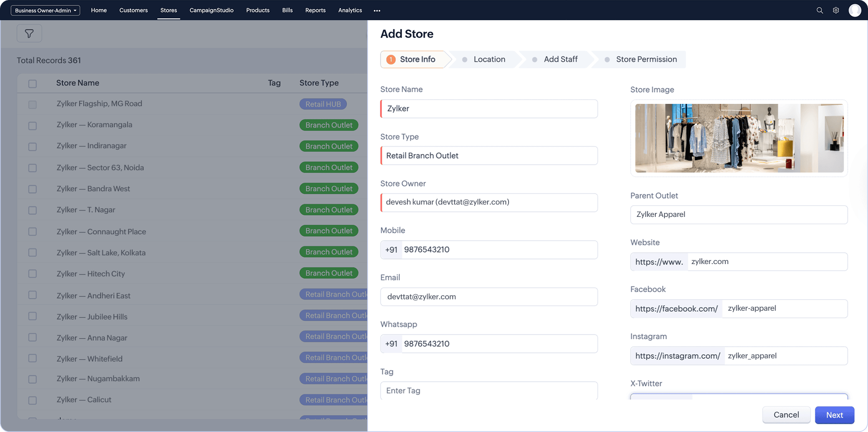Screen dimensions: 868x432
Task: Open the Reports section
Action: (x=315, y=10)
